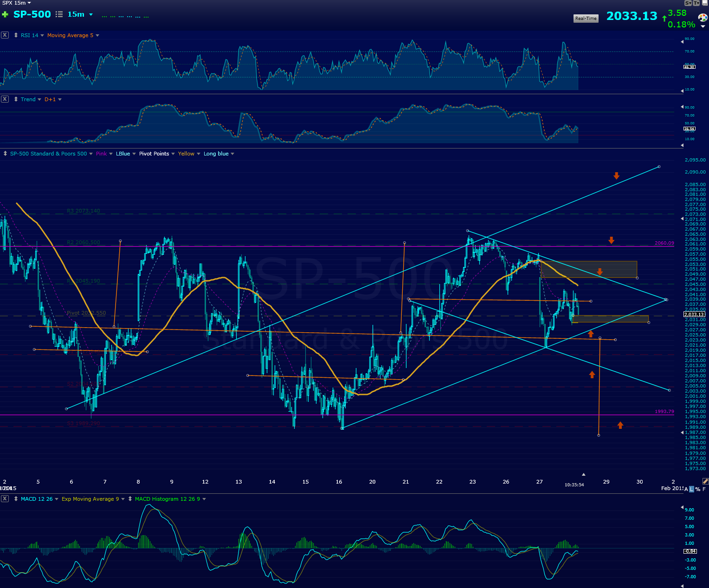
Task: Click the 1993.79 magenta line label
Action: 664,412
